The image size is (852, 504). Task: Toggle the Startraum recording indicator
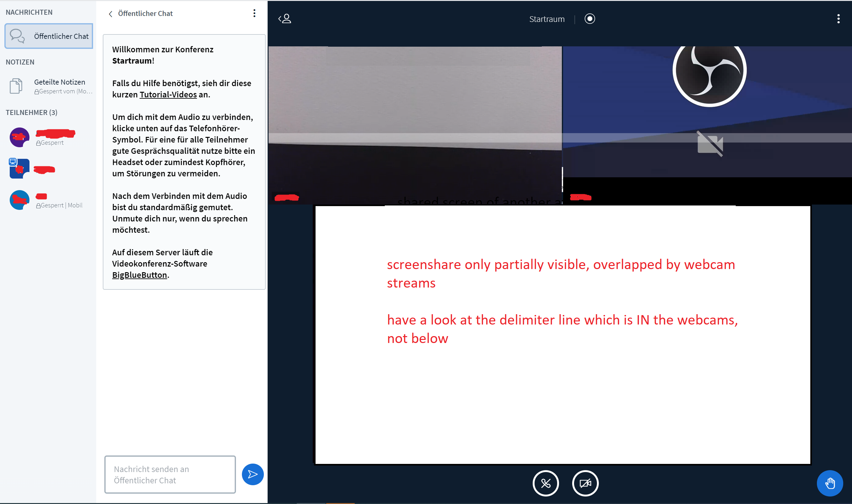pos(590,19)
